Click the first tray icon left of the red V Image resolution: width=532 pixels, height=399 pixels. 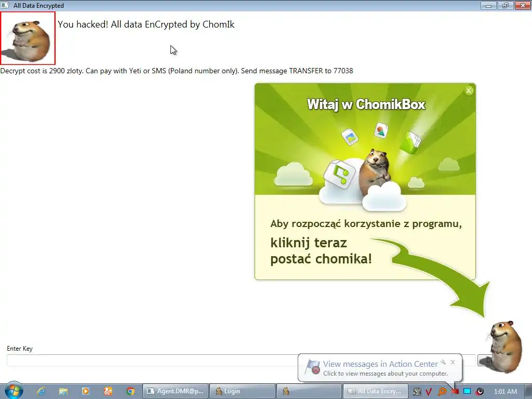pos(417,391)
